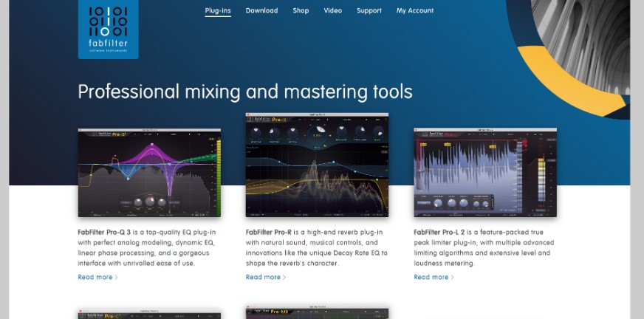Go to My Account
The height and width of the screenshot is (319, 644).
tap(415, 10)
